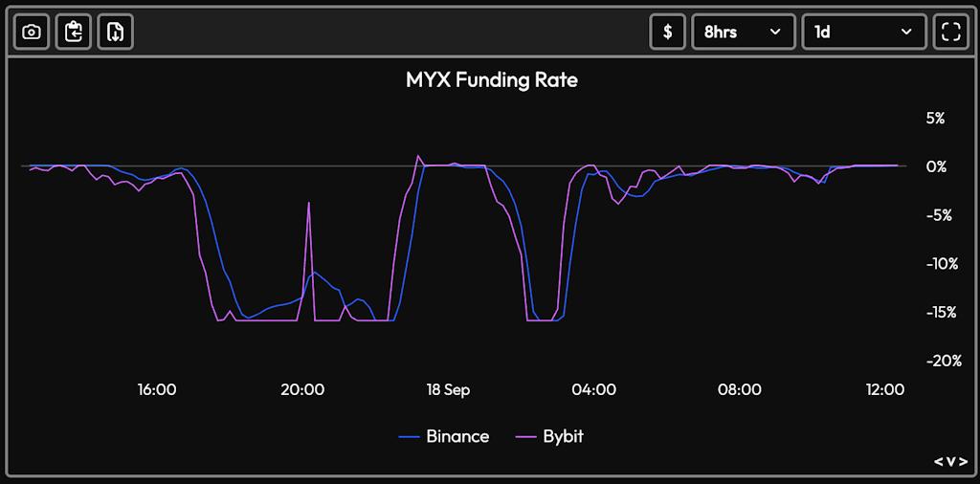Click the chevron arrow next to 1d
980x484 pixels.
(x=905, y=32)
